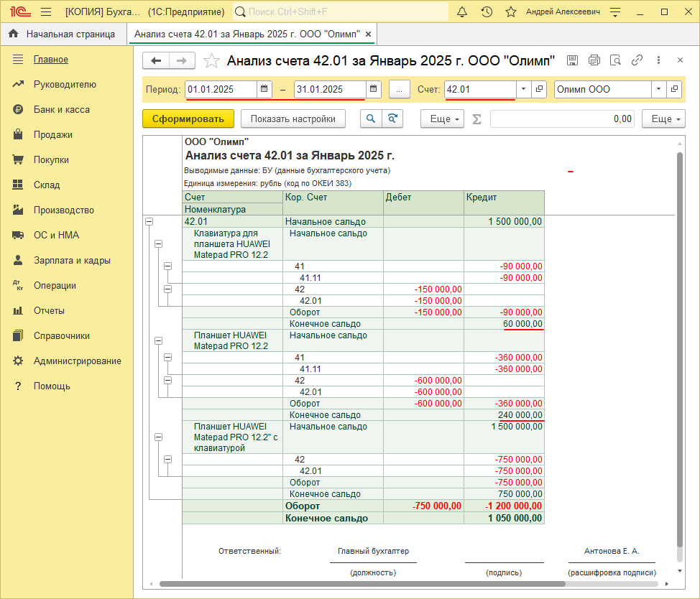Collapse the Клавиатура для планшета group
This screenshot has width=700, height=599.
pos(159,244)
